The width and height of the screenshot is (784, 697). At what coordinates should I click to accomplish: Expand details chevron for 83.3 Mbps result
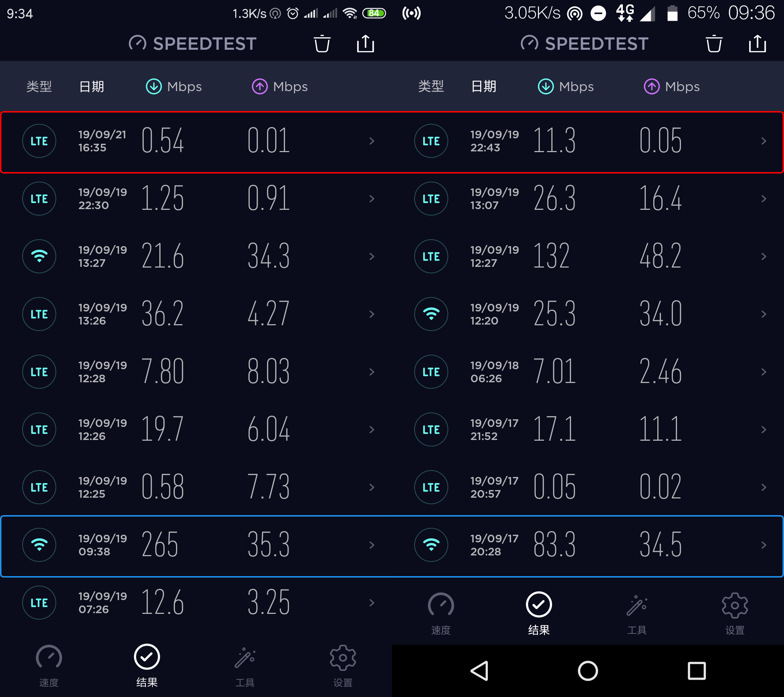(x=764, y=545)
